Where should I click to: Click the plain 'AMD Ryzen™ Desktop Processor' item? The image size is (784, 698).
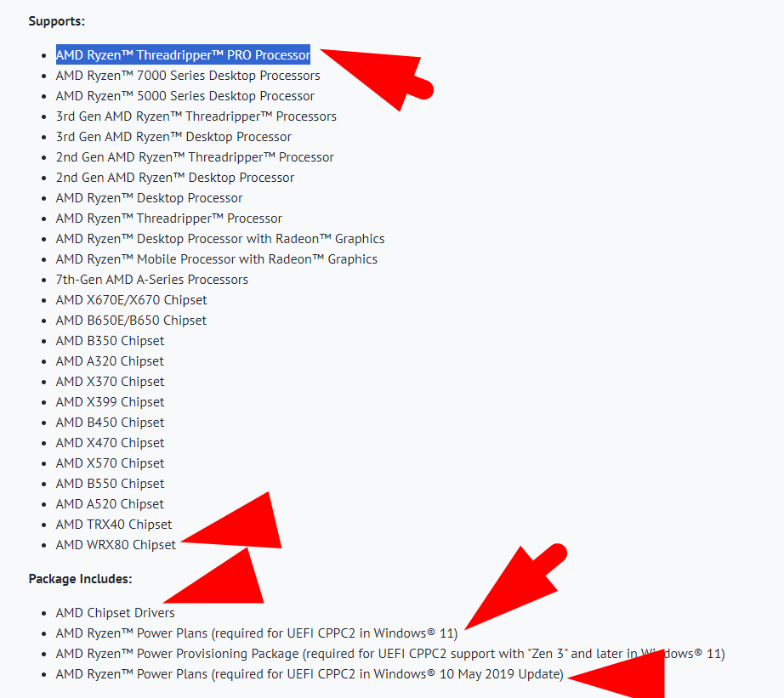point(149,198)
